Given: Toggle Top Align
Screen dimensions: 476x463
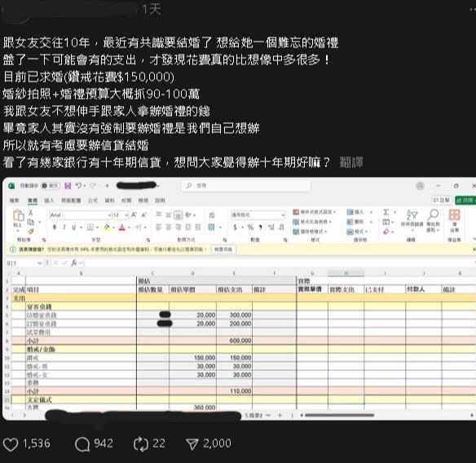Looking at the screenshot, I should [x=158, y=214].
